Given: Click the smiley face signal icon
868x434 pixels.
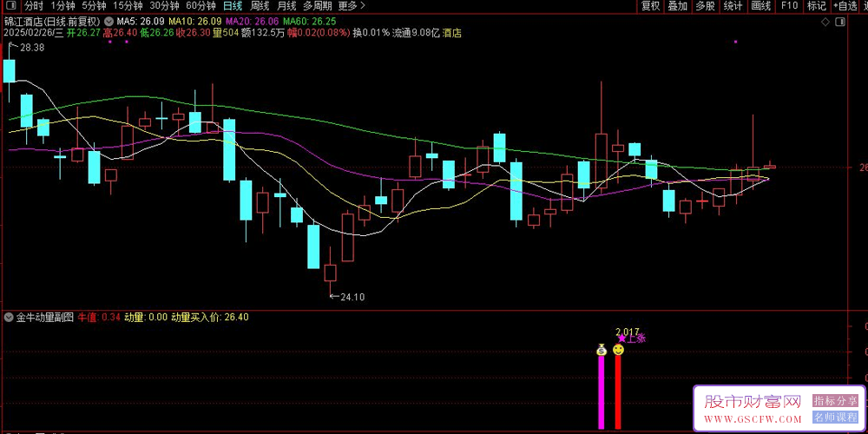Looking at the screenshot, I should click(x=618, y=350).
